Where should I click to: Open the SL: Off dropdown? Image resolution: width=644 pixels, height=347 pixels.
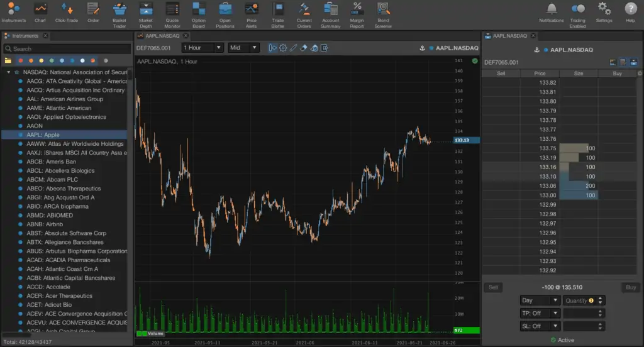click(540, 326)
